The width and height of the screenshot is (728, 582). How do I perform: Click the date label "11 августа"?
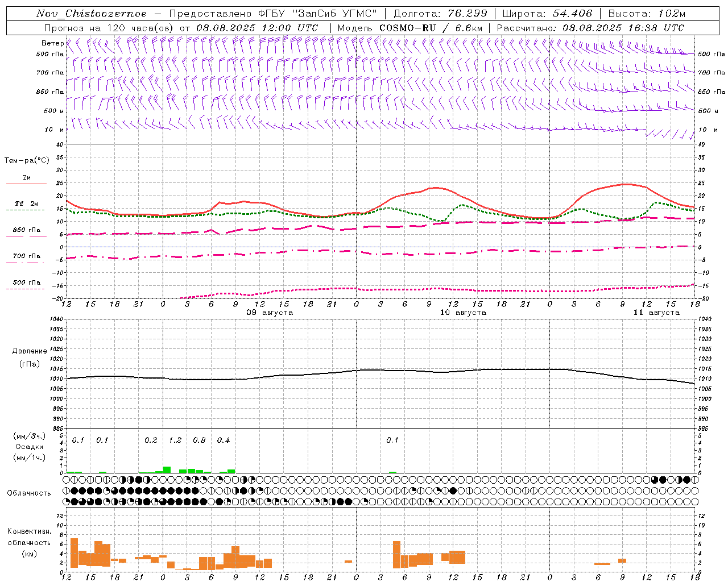click(656, 313)
